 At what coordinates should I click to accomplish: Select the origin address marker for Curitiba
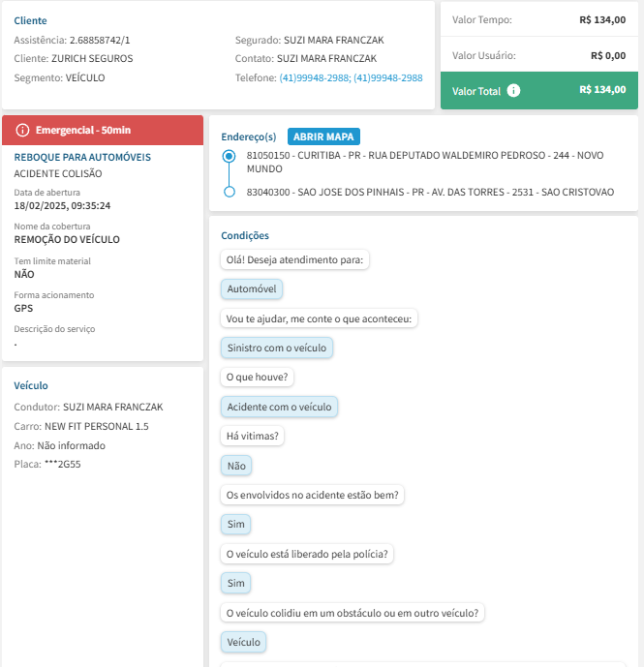tap(229, 155)
